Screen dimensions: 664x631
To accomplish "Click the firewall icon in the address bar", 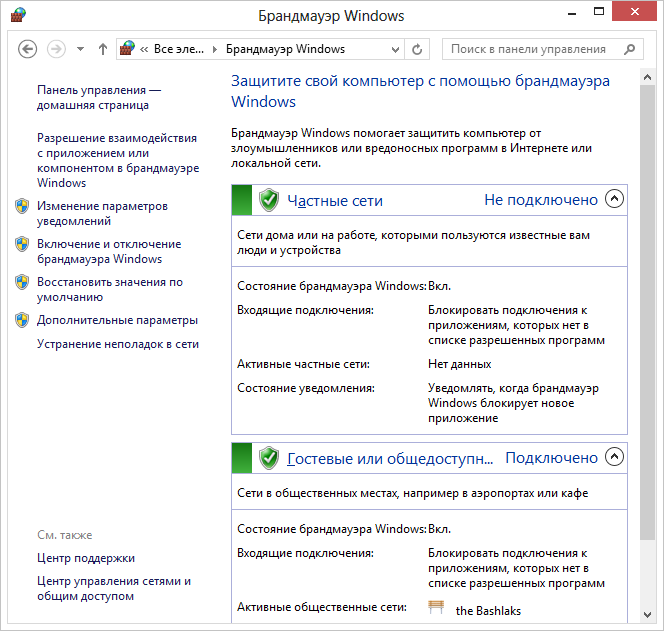I will tap(127, 48).
